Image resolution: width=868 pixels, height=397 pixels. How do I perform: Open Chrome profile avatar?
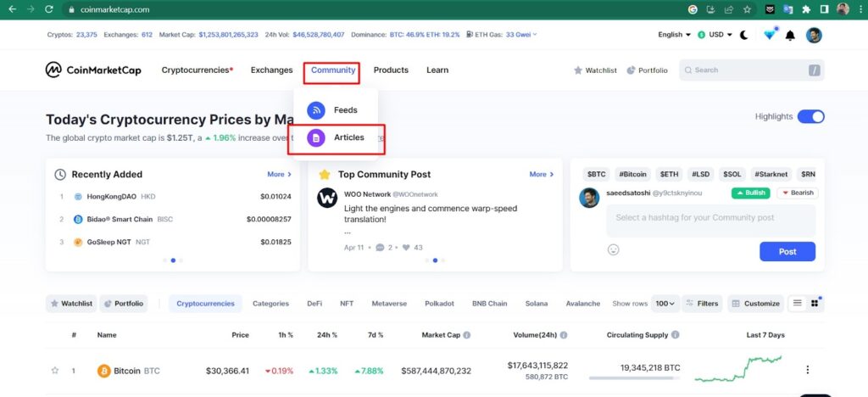(x=843, y=9)
